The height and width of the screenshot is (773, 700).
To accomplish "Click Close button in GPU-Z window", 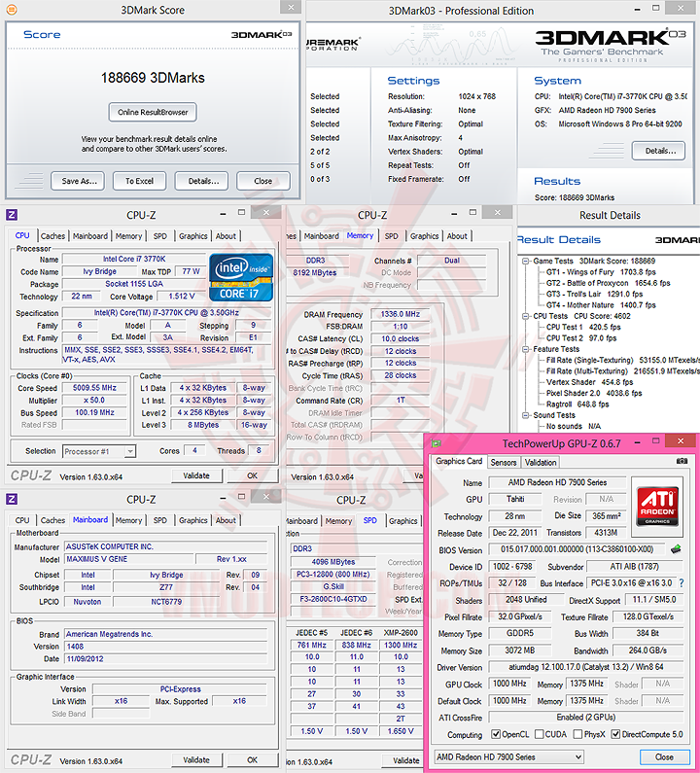I will tap(664, 756).
